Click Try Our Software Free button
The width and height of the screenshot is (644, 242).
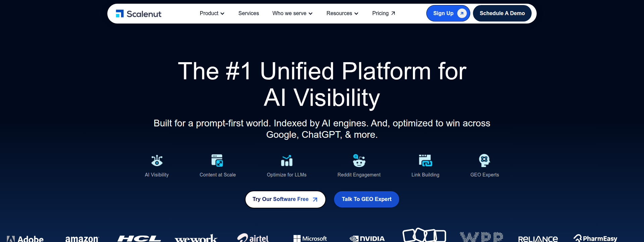tap(285, 199)
